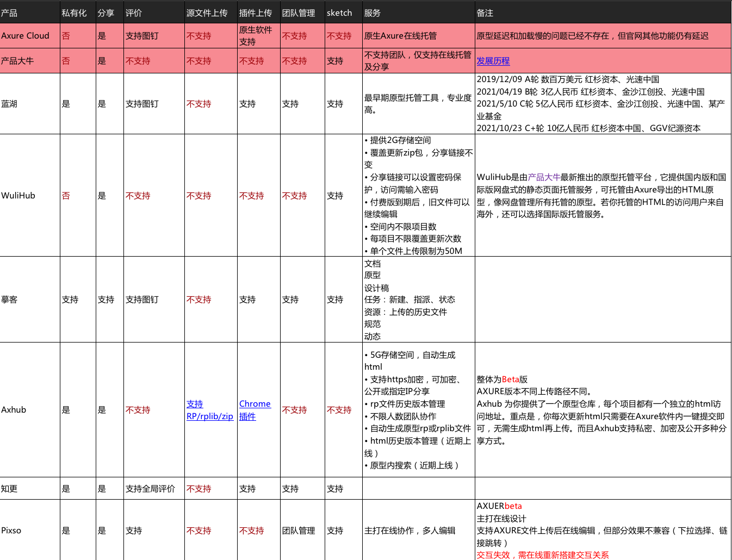
Task: Click 5G存储空间 service cell in Axhub row
Action: (419, 410)
